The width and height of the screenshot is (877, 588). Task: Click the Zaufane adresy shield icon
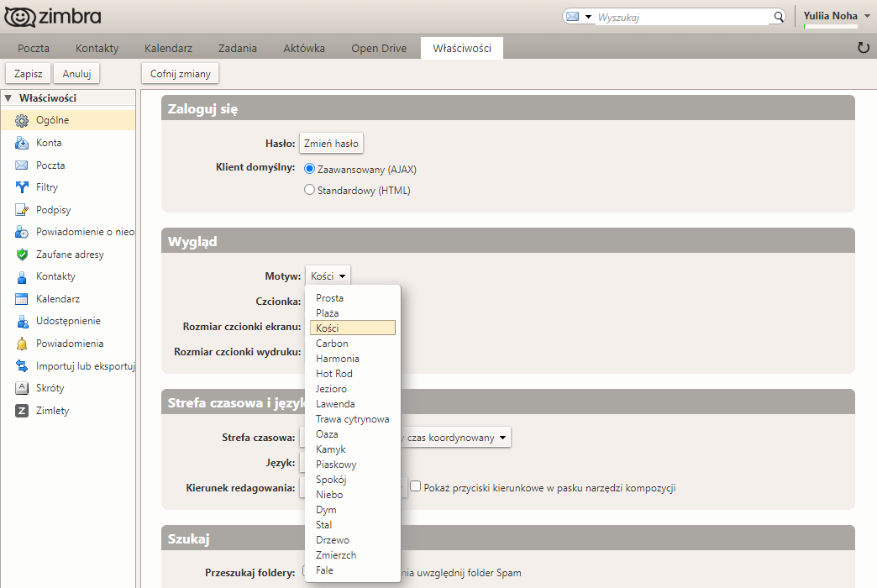pyautogui.click(x=22, y=255)
